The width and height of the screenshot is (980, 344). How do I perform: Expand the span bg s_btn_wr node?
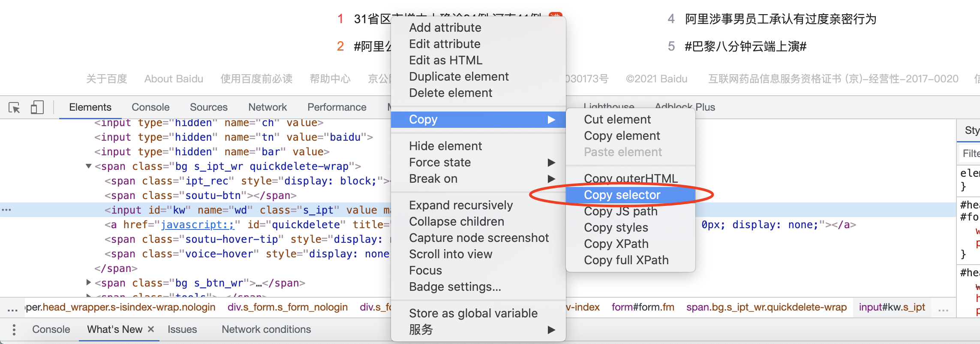(x=89, y=282)
